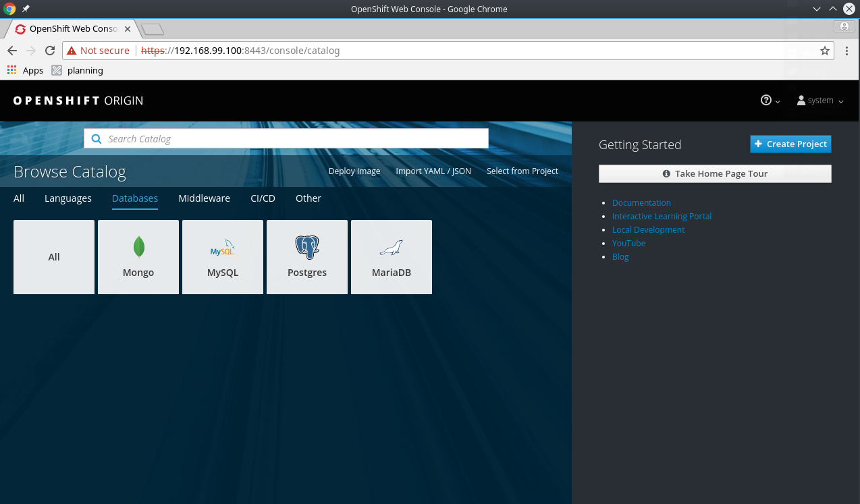860x504 pixels.
Task: Click Deploy Image
Action: (x=354, y=171)
